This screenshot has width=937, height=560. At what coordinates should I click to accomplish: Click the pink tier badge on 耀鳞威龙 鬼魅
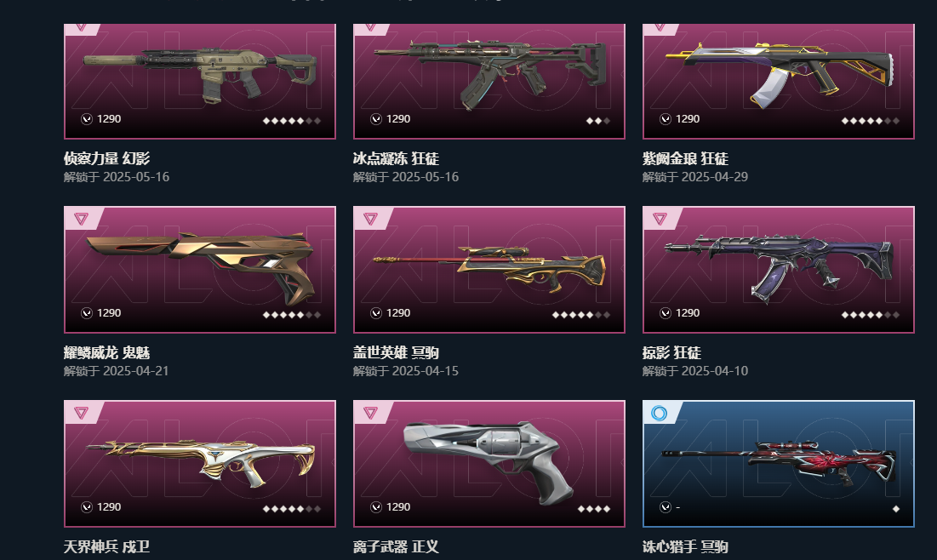pyautogui.click(x=81, y=219)
